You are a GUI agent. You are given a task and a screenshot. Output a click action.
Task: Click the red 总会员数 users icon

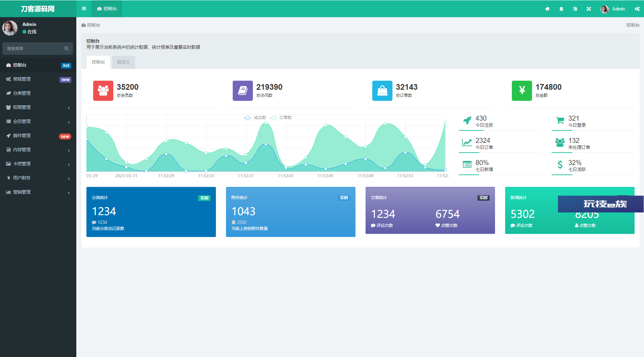point(103,91)
